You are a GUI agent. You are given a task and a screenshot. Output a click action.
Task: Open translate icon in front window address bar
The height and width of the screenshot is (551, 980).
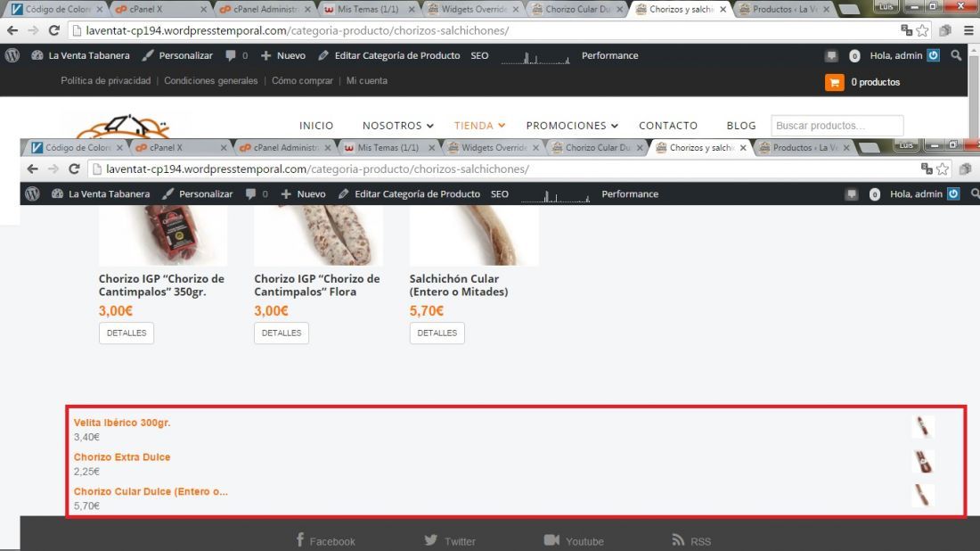pyautogui.click(x=927, y=169)
